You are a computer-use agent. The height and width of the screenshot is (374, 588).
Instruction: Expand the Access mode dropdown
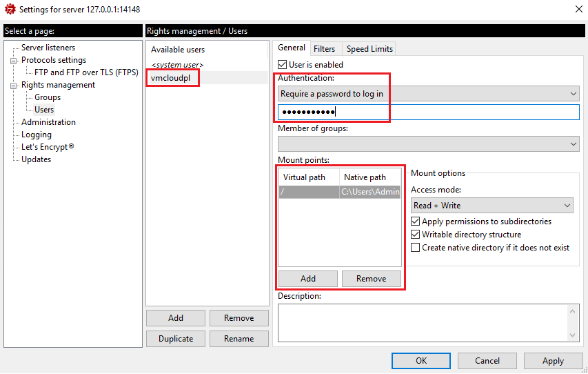tap(491, 206)
